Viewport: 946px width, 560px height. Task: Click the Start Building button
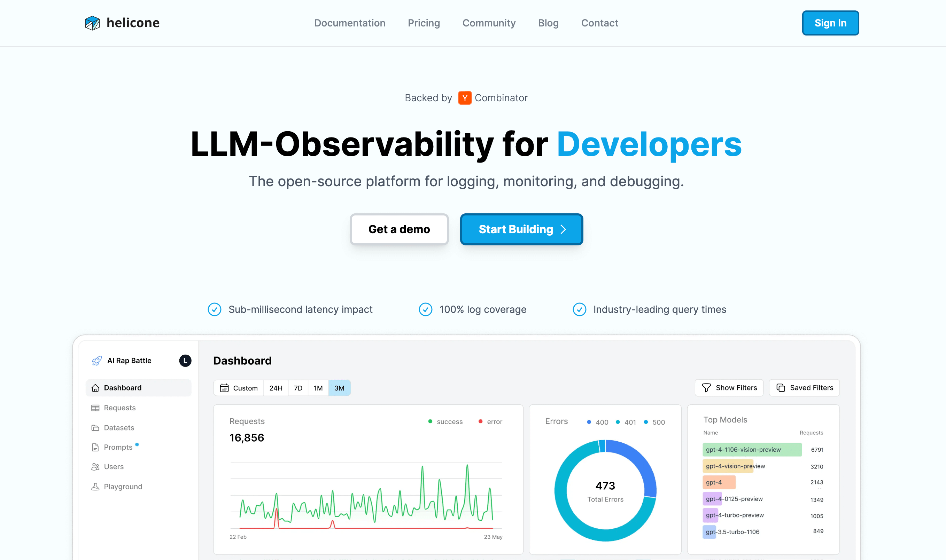click(x=522, y=229)
